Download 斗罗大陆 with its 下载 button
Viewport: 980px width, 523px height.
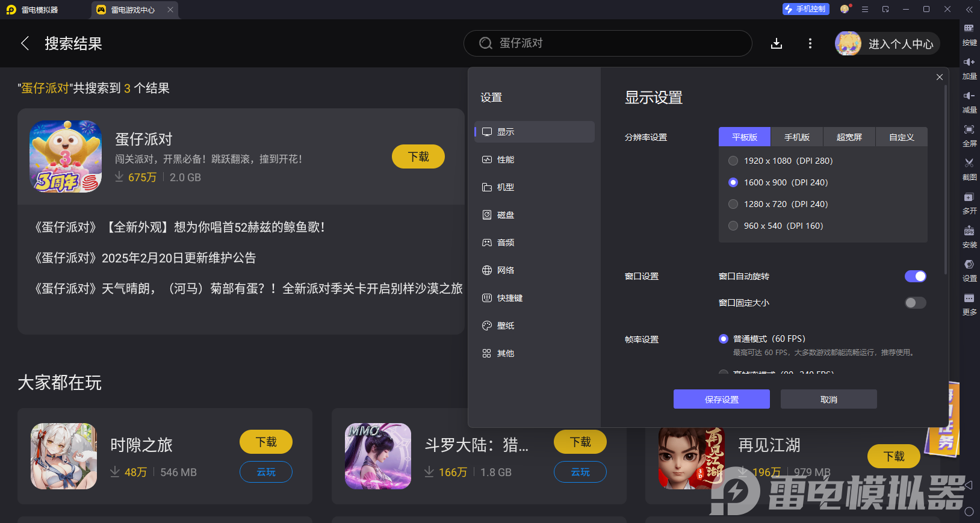click(x=580, y=442)
